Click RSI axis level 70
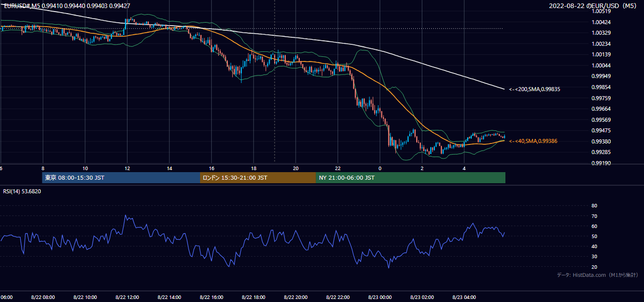The width and height of the screenshot is (644, 302). (594, 216)
